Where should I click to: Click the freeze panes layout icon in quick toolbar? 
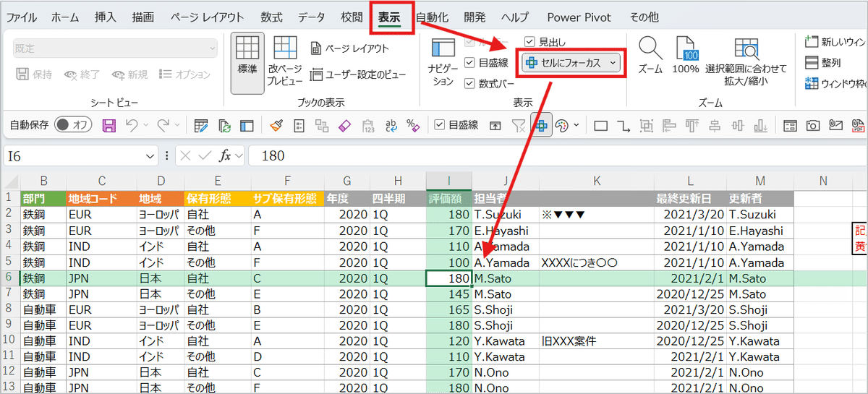(247, 125)
